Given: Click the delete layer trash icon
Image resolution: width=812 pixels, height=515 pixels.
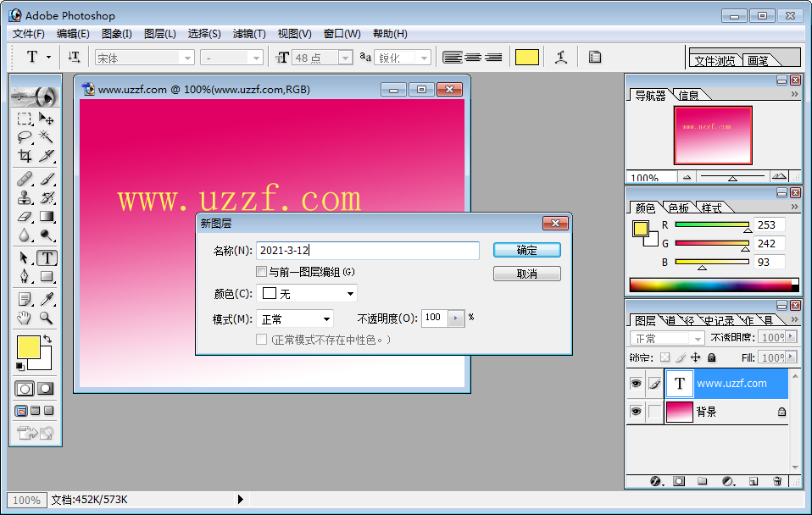Looking at the screenshot, I should (777, 481).
